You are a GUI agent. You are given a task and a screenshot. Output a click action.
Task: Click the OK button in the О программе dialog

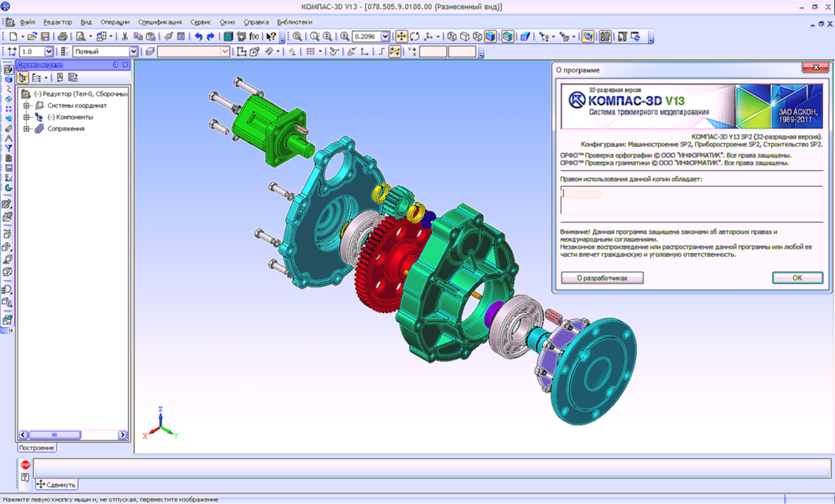point(797,277)
